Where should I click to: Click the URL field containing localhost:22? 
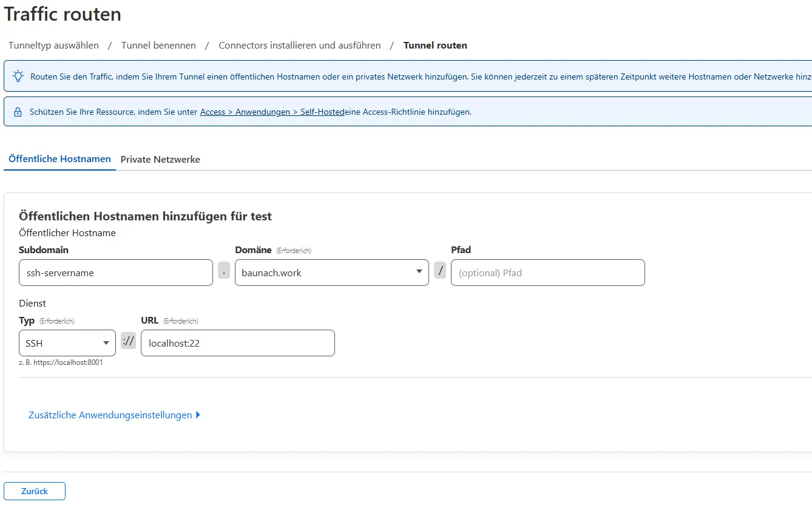pyautogui.click(x=237, y=344)
